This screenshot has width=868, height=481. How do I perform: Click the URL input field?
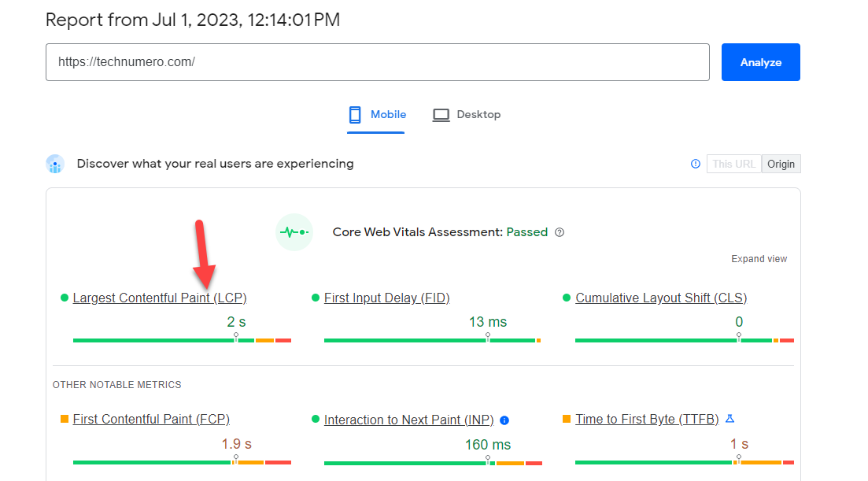click(x=378, y=62)
